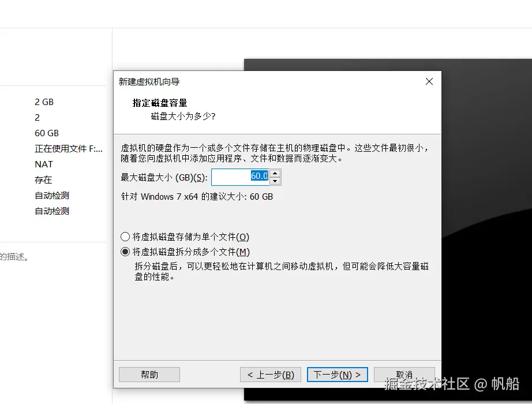This screenshot has width=532, height=404.
Task: Click the first 自动检测 entry
Action: coord(52,196)
